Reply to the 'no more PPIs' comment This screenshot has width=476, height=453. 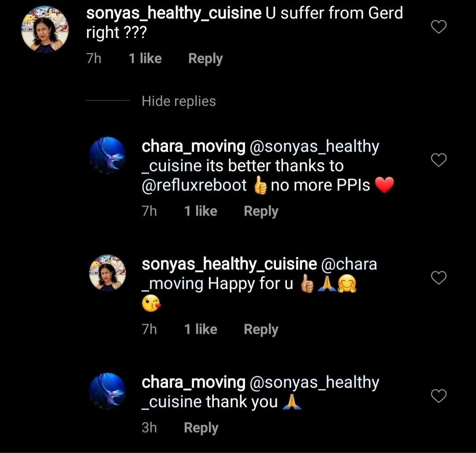(x=261, y=211)
